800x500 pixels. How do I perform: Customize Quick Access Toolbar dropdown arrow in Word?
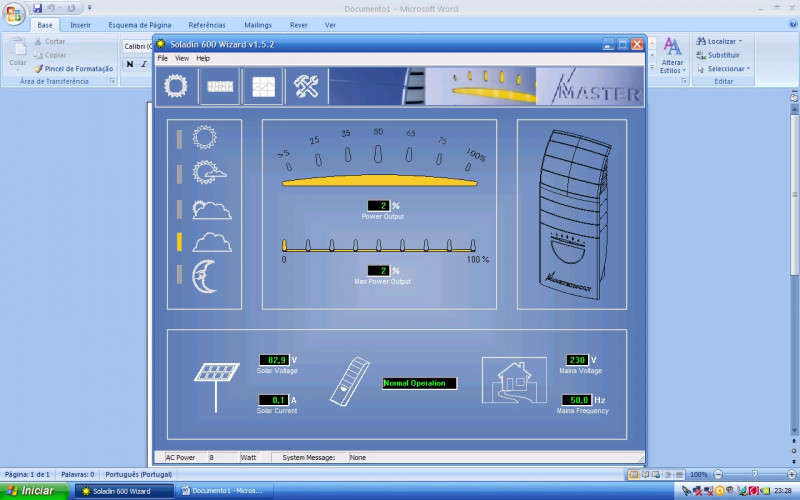coord(89,8)
